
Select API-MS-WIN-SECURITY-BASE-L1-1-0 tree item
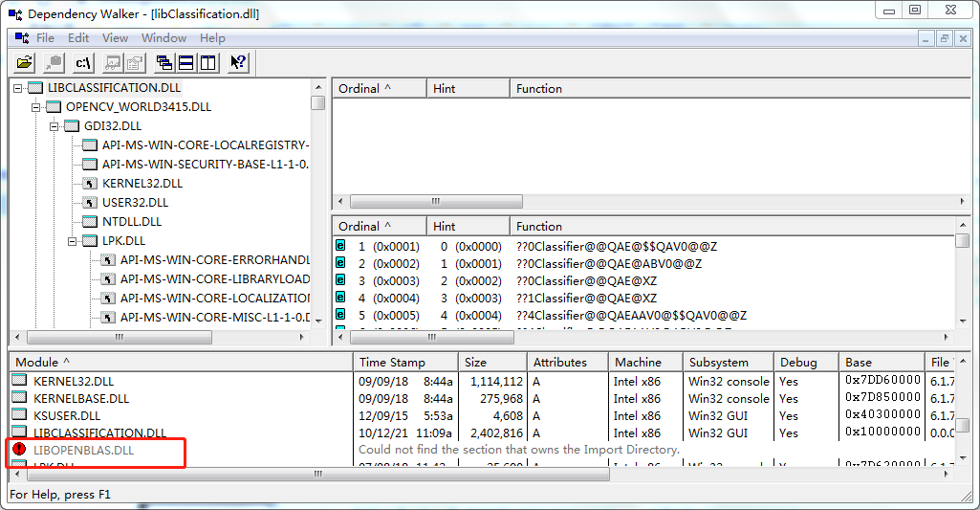point(205,164)
